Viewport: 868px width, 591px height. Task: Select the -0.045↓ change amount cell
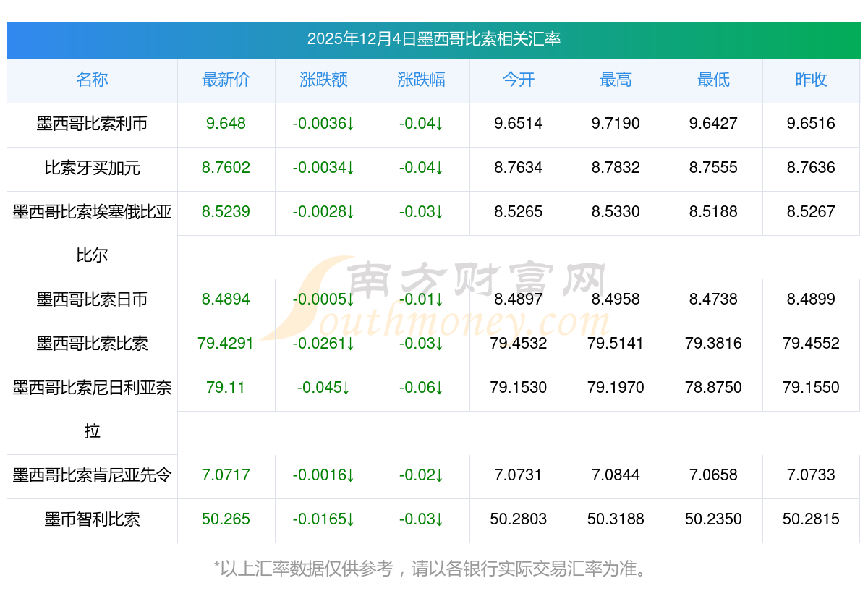point(323,388)
